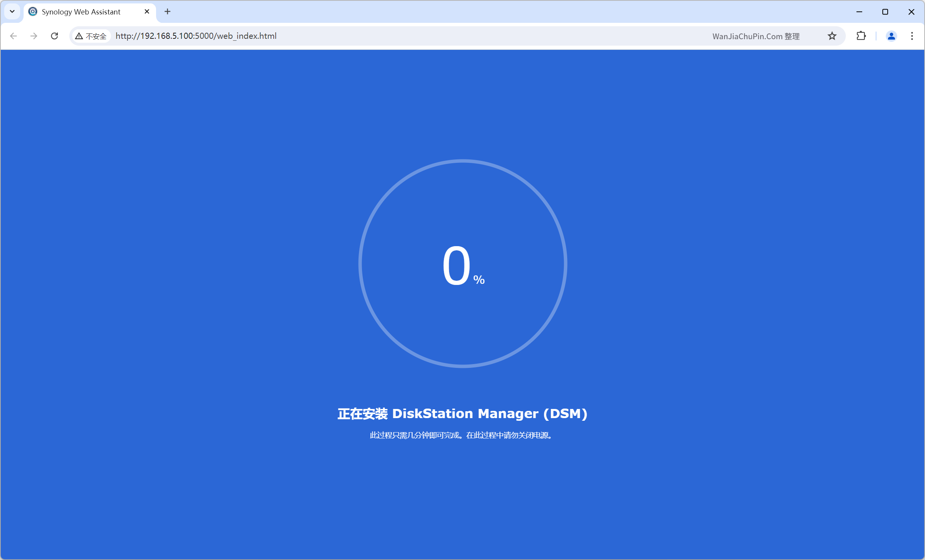Open the 不安全 site security warning
925x560 pixels.
pos(91,36)
